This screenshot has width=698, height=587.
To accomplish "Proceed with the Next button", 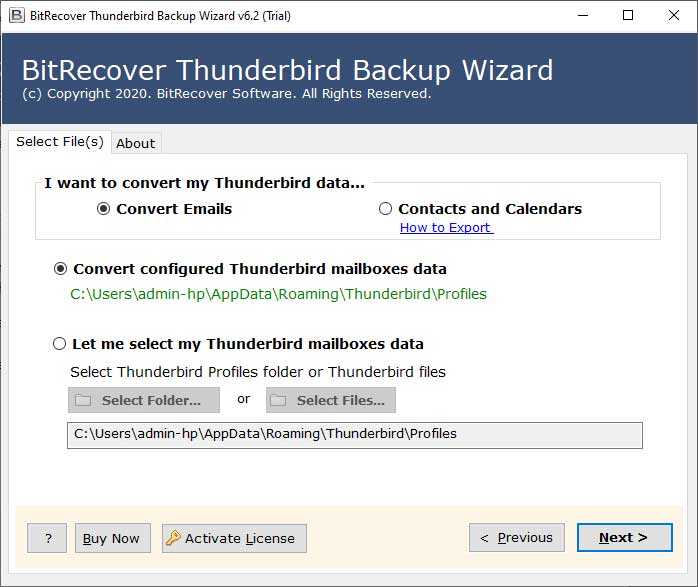I will click(624, 538).
